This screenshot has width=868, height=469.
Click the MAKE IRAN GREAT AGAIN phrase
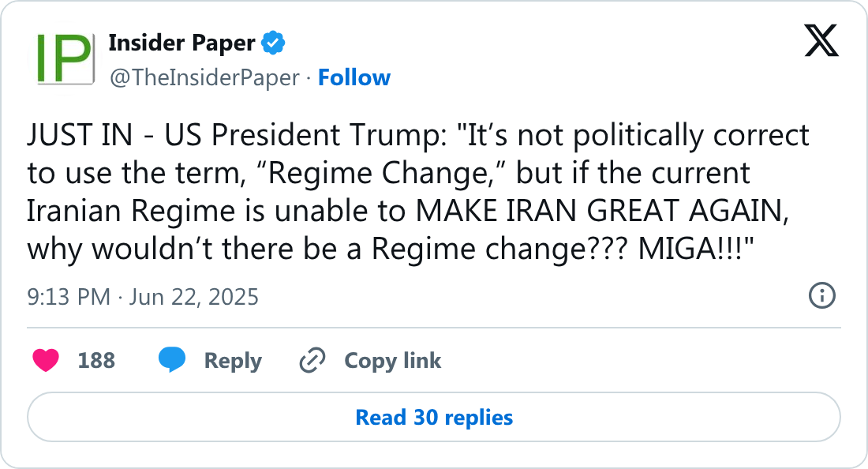tap(602, 211)
